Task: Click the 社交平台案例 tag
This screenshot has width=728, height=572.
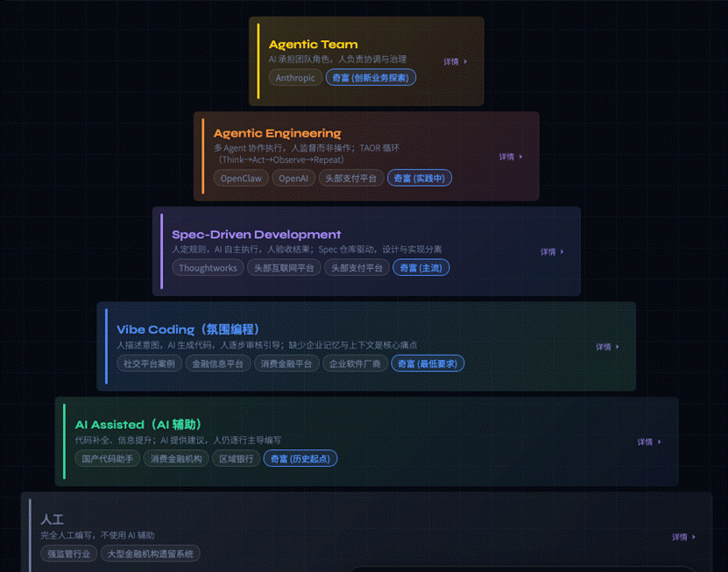Action: 150,364
